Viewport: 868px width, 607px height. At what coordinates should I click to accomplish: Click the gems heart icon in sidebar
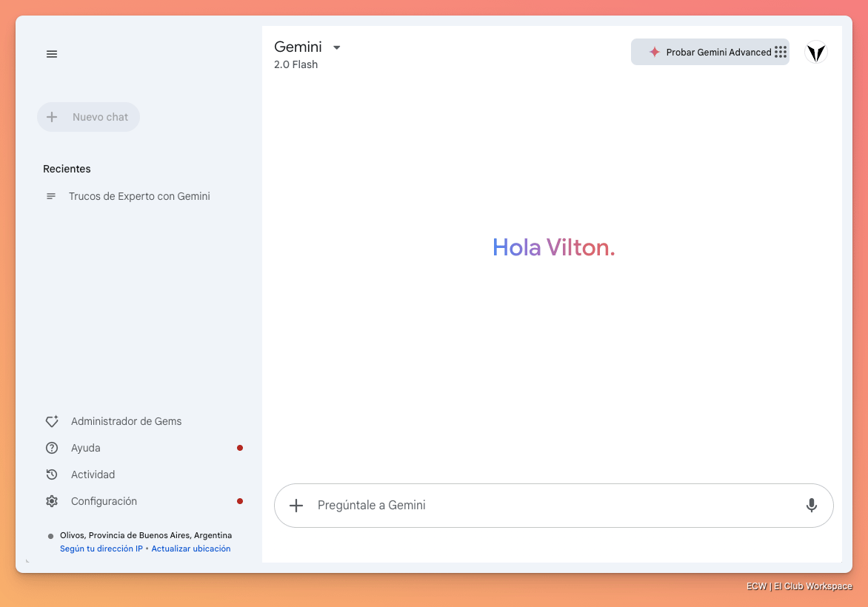point(52,421)
